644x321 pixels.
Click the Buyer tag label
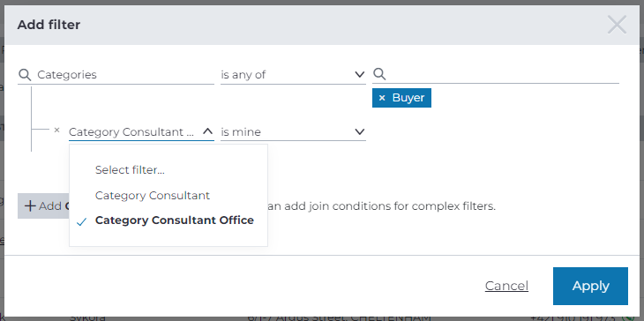[x=408, y=98]
